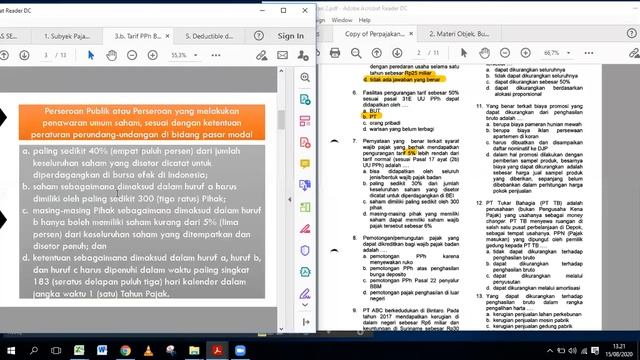The height and width of the screenshot is (360, 640).
Task: Print the document in right window
Action: [335, 53]
